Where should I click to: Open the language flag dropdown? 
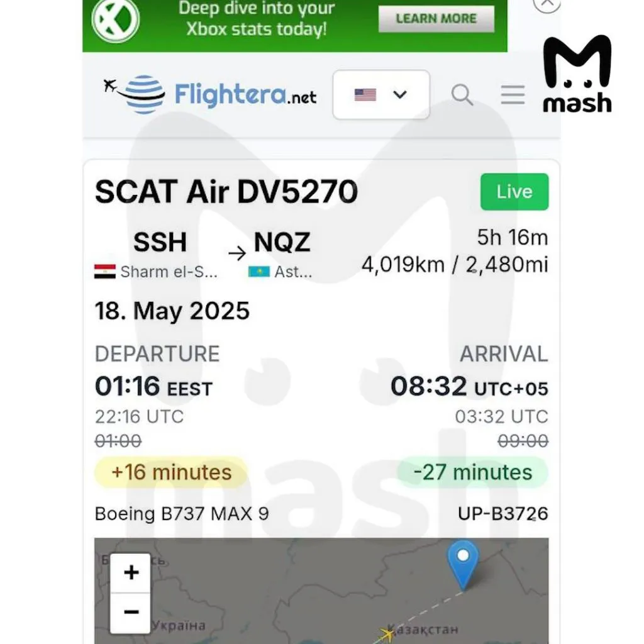381,95
